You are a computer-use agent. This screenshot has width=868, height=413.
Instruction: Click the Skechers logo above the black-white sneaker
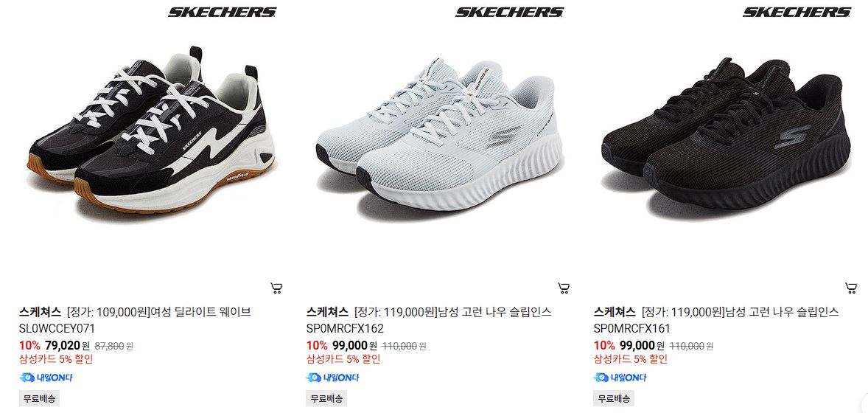click(222, 13)
